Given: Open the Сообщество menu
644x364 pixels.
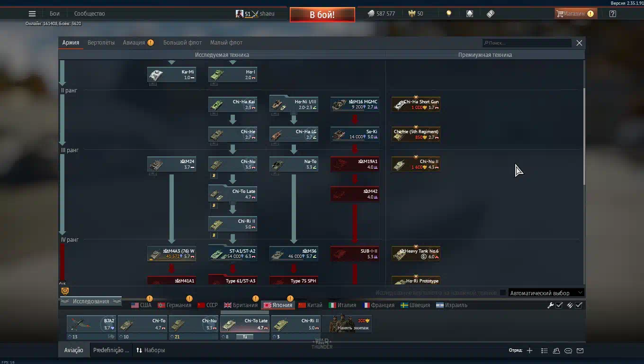Looking at the screenshot, I should tap(89, 14).
